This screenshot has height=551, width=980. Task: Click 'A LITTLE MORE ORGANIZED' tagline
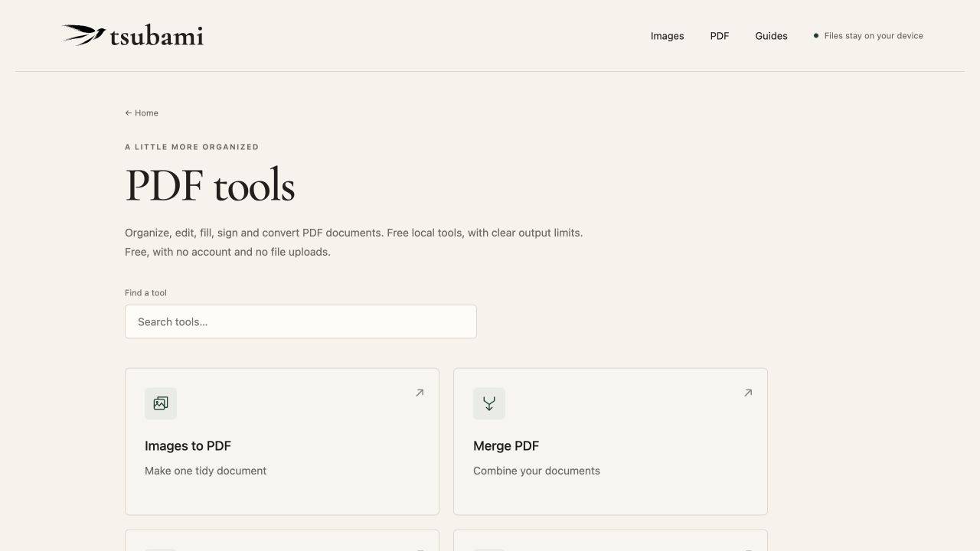[x=192, y=147]
